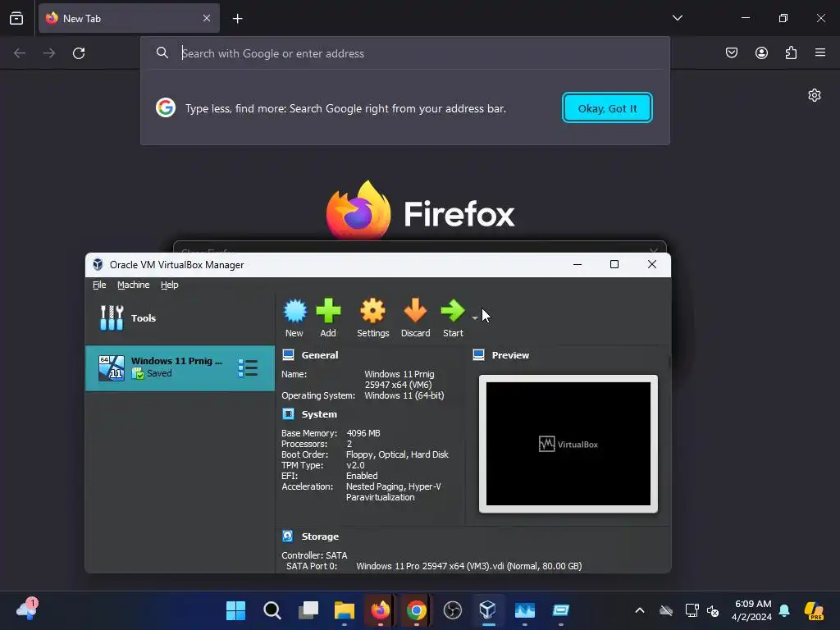The image size is (840, 630).
Task: Click the search magnifier in address bar
Action: (162, 52)
